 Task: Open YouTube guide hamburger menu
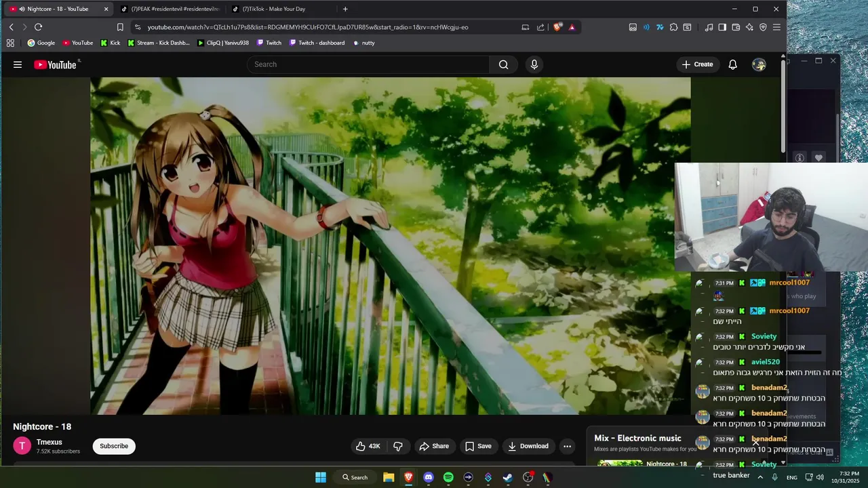pyautogui.click(x=18, y=64)
